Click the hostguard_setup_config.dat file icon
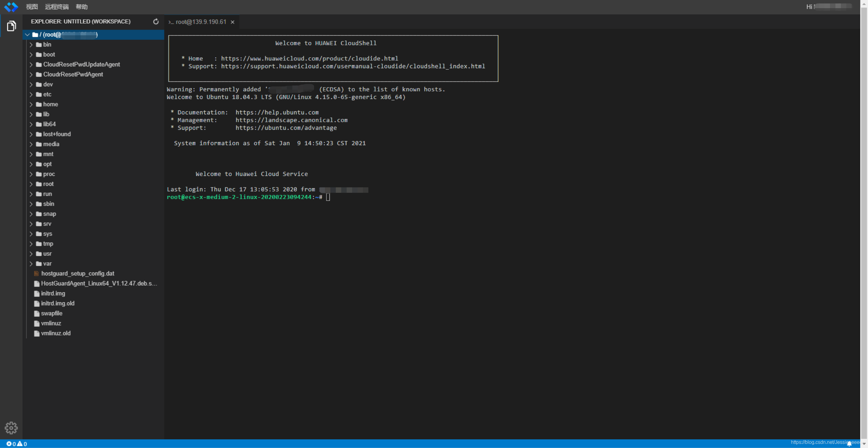 coord(37,274)
